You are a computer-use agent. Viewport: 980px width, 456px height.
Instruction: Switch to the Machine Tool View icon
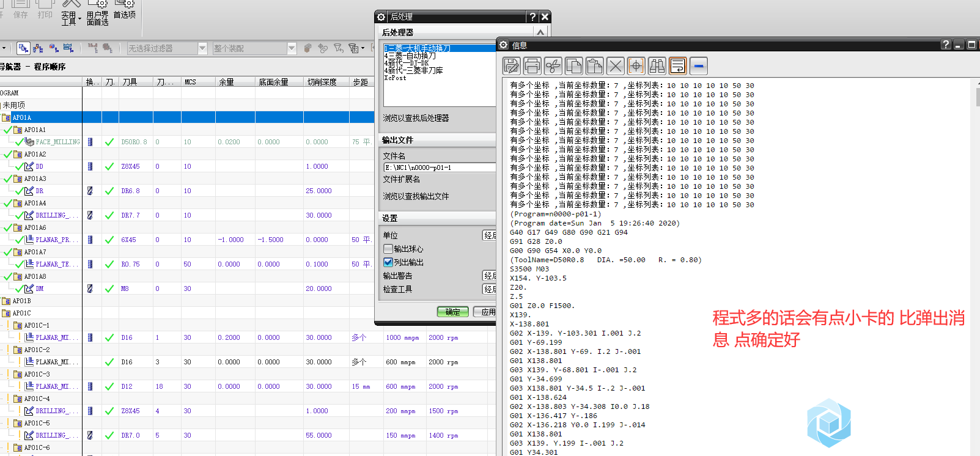(x=39, y=48)
